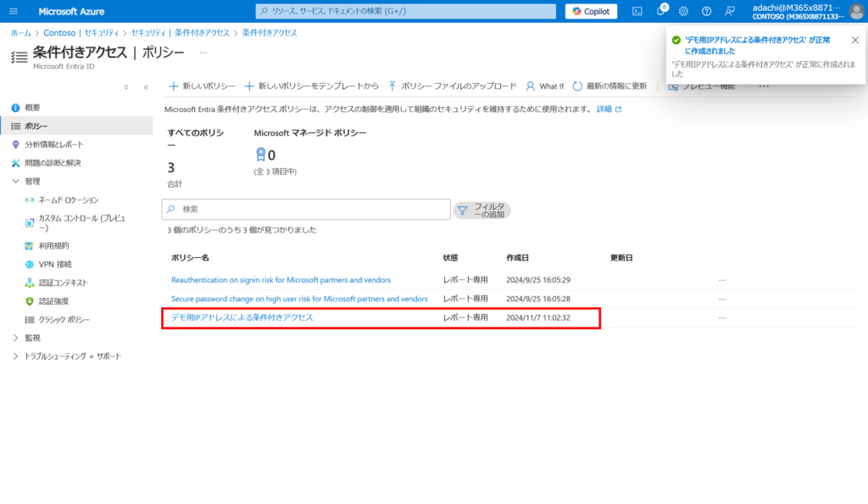The width and height of the screenshot is (868, 504).
Task: Open Secure password change on high user risk policy
Action: pos(299,299)
